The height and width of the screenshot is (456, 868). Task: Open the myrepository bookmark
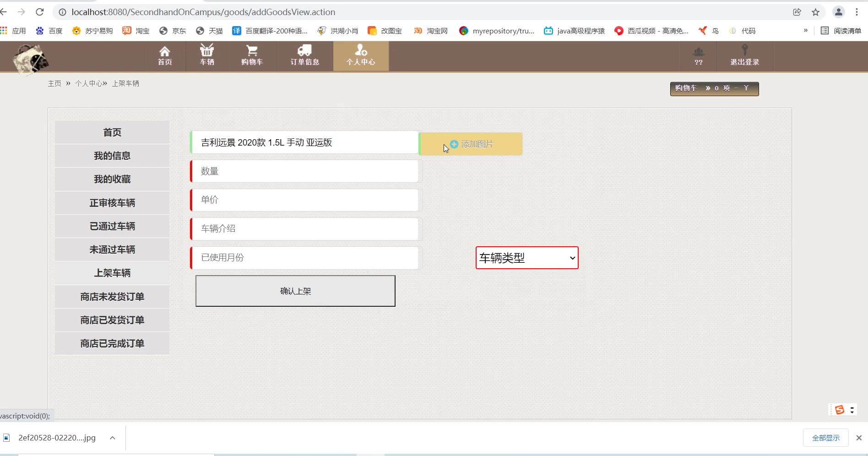tap(497, 31)
